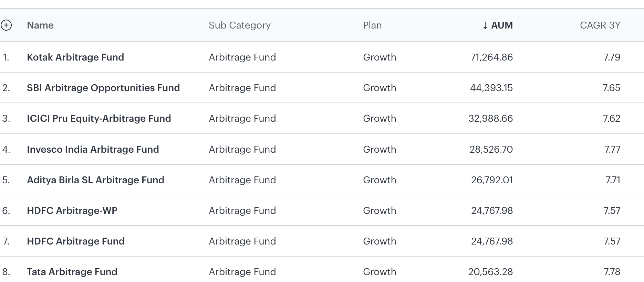Click the Plan column header

pyautogui.click(x=372, y=25)
